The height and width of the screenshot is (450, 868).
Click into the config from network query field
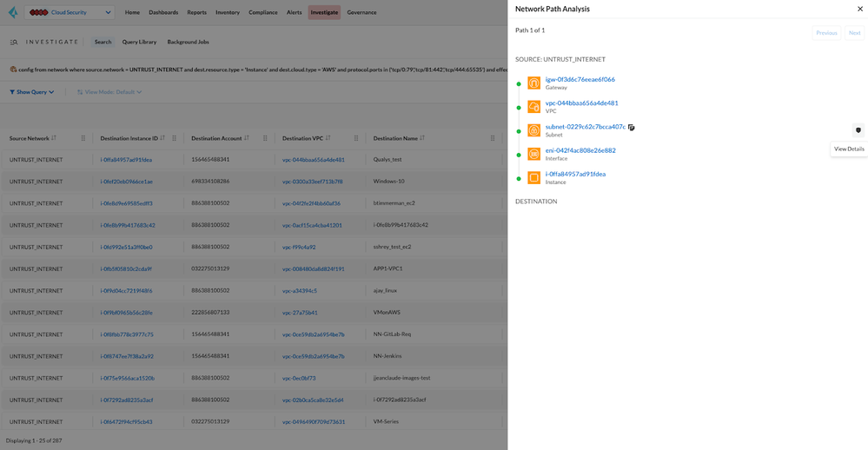(262, 69)
